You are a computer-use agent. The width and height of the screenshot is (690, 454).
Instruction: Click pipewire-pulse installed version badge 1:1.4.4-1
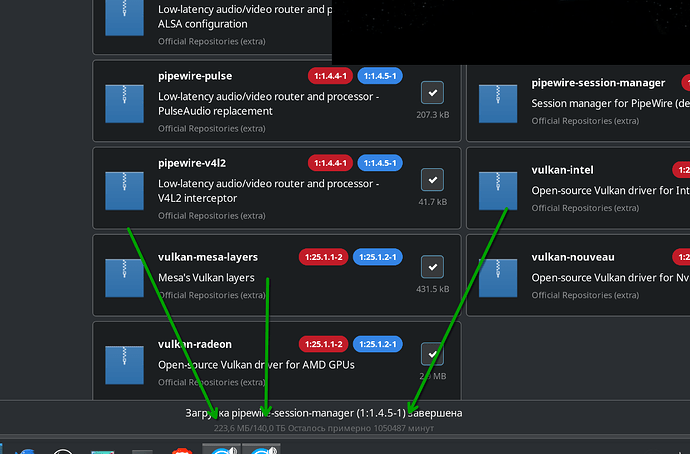coord(330,76)
